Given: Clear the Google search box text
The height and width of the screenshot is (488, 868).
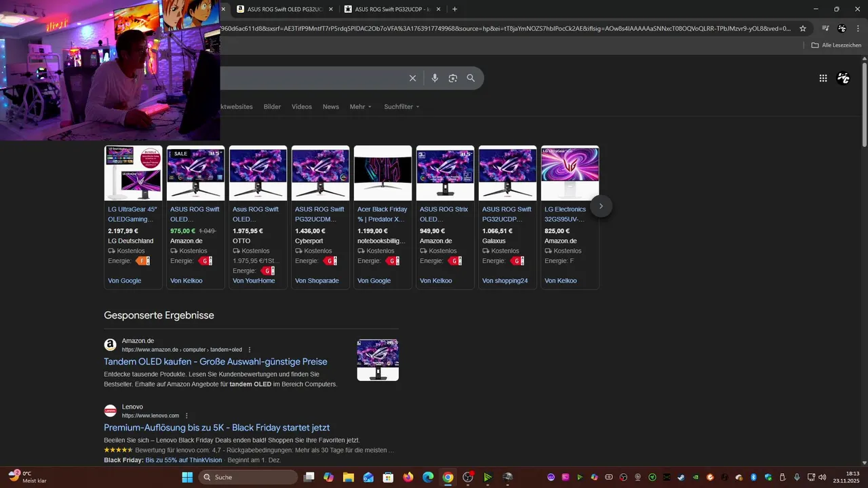Looking at the screenshot, I should pos(412,78).
